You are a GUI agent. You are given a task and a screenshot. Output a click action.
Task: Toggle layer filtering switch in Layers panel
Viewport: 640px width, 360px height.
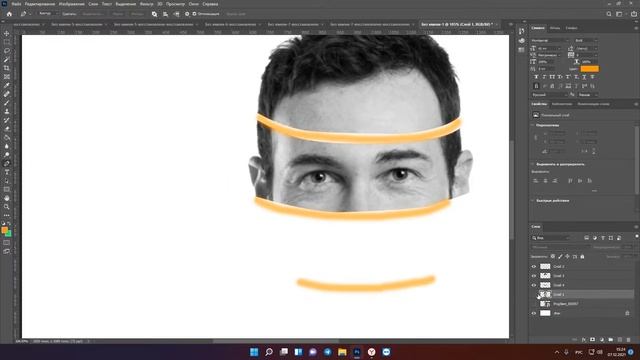pyautogui.click(x=636, y=237)
